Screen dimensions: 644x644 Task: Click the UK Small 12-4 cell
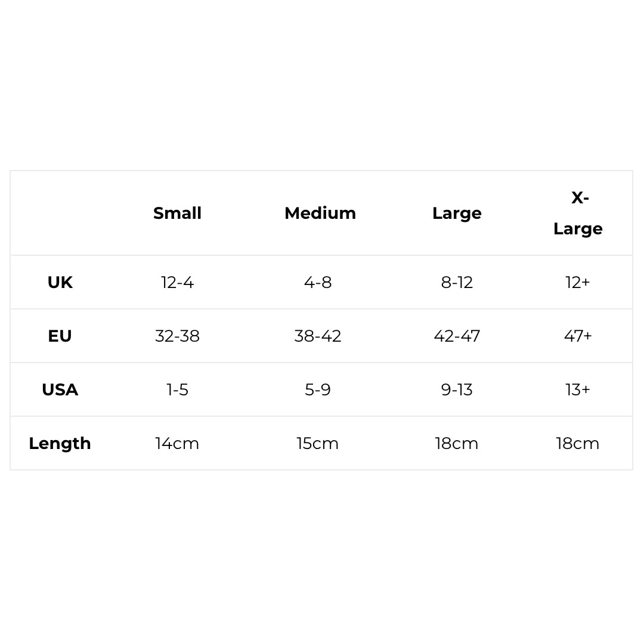(x=177, y=282)
